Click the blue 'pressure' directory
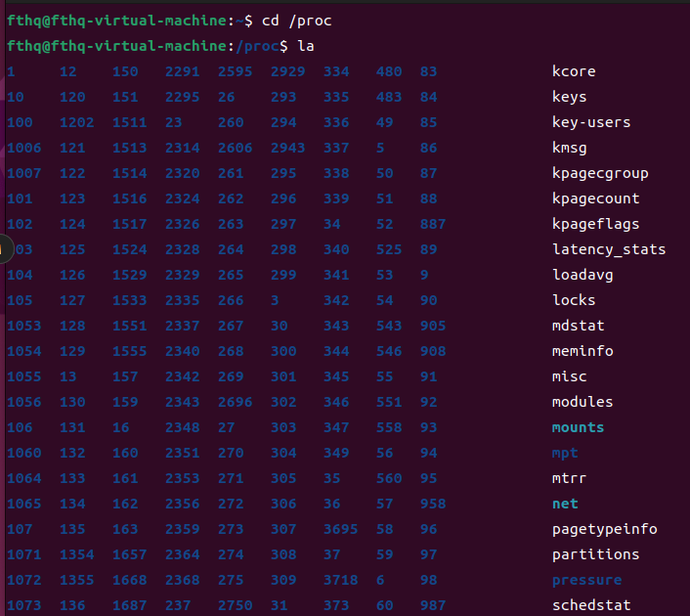 coord(587,581)
